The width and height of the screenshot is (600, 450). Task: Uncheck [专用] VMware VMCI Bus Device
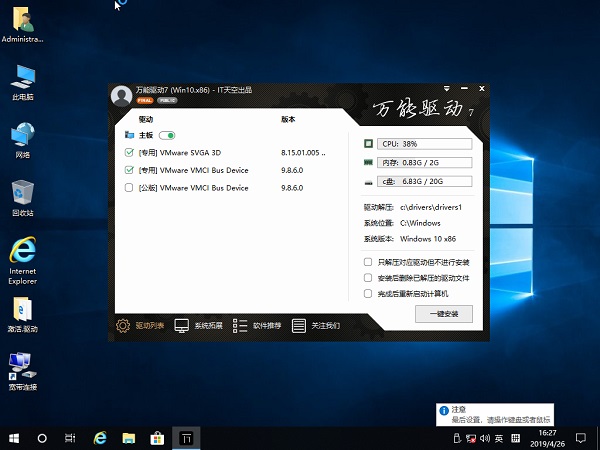pos(129,170)
